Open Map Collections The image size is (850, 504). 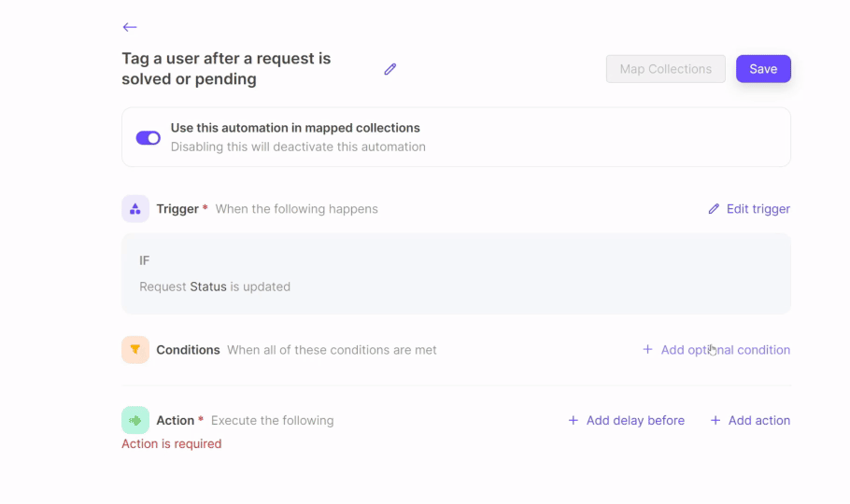(665, 69)
